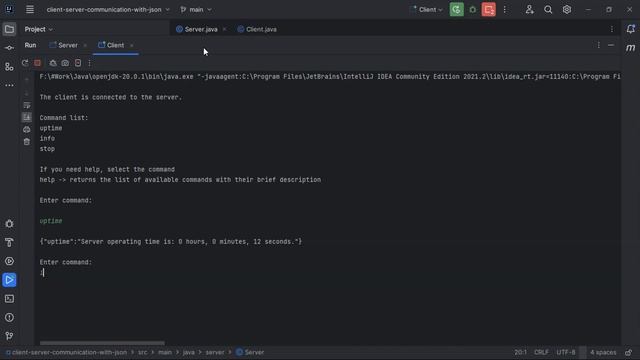Click the 20:1 line column indicator
The image size is (640, 360).
point(520,352)
